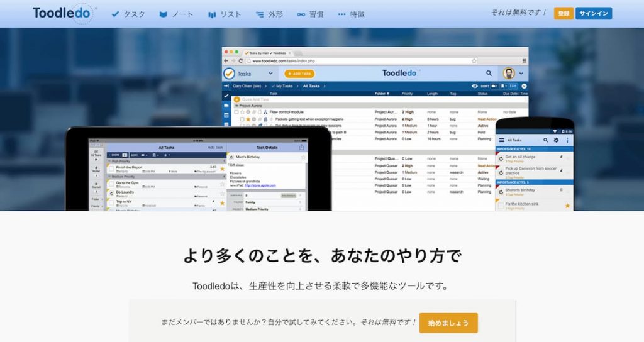Click the back arrow in the browser mockup
Viewport: 644px width, 342px height.
coord(226,61)
